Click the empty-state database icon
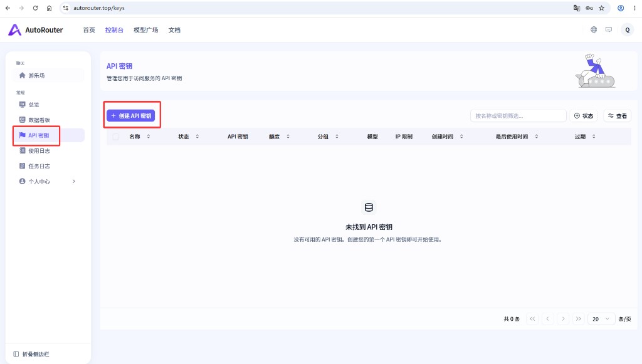The image size is (642, 364). click(369, 207)
